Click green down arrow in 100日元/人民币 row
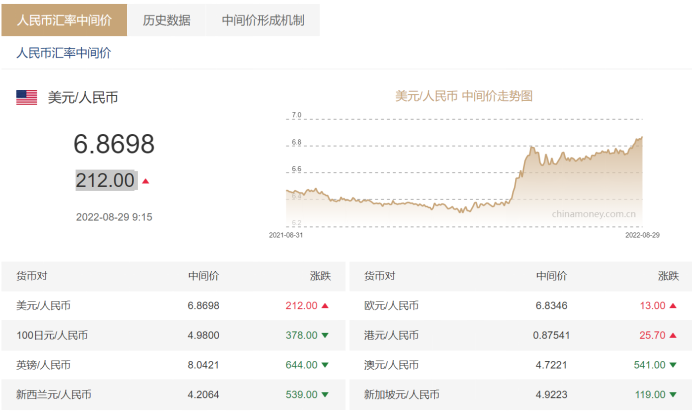The height and width of the screenshot is (412, 693). tap(325, 336)
